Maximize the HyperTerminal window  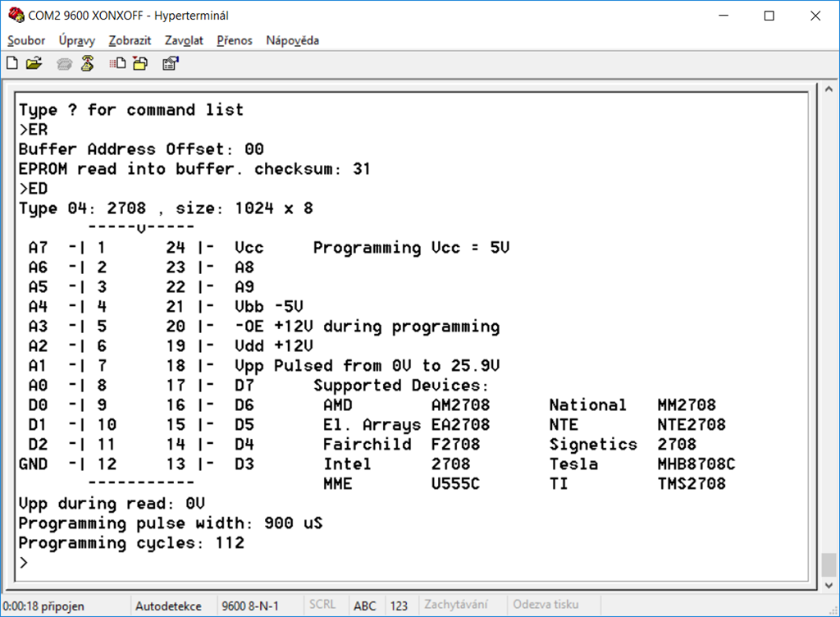point(769,16)
